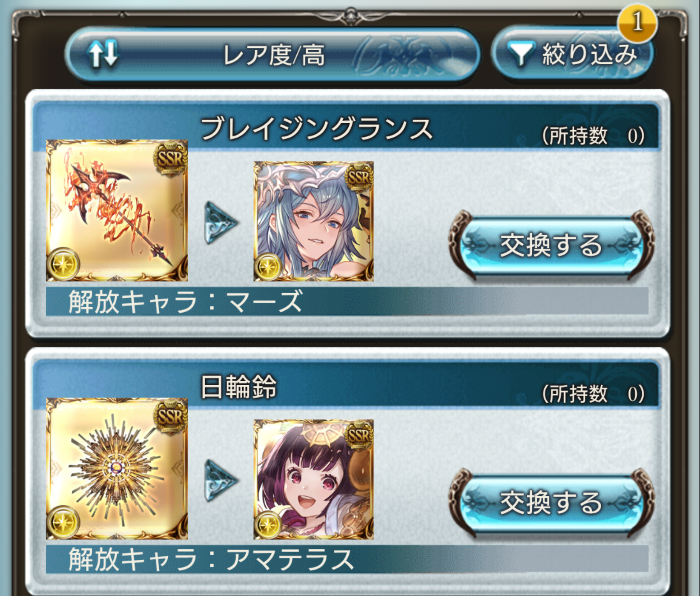Click the gold moon coin on ブレイジングランス
Viewport: 700px width, 596px height.
63,264
